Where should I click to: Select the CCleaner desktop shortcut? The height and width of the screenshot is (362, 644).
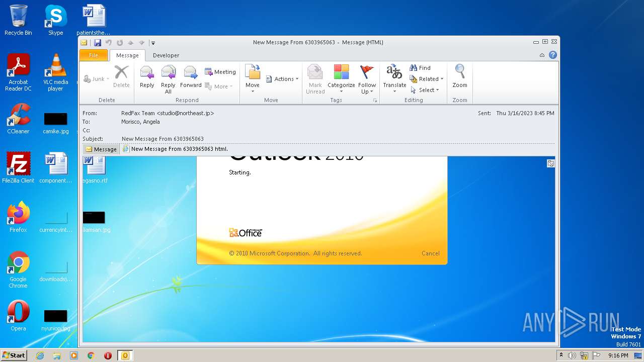pos(18,119)
